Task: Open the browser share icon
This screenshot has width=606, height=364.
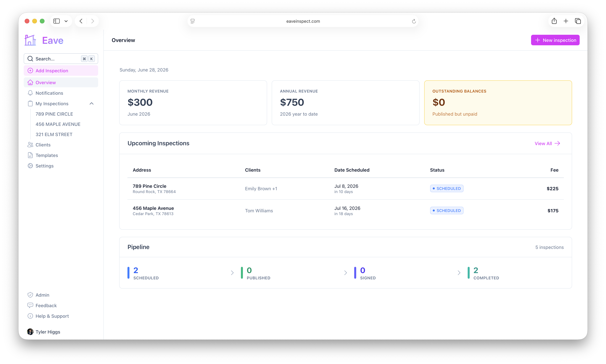Action: pyautogui.click(x=554, y=21)
